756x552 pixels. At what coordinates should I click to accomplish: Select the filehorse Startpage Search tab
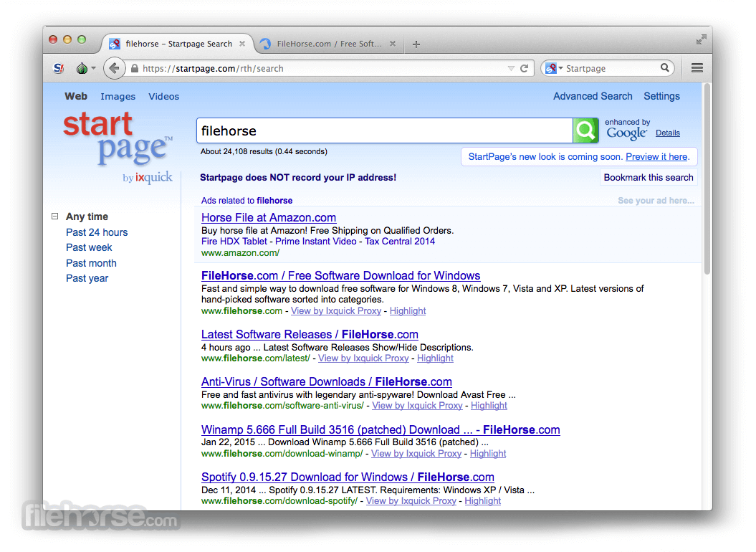click(x=178, y=44)
